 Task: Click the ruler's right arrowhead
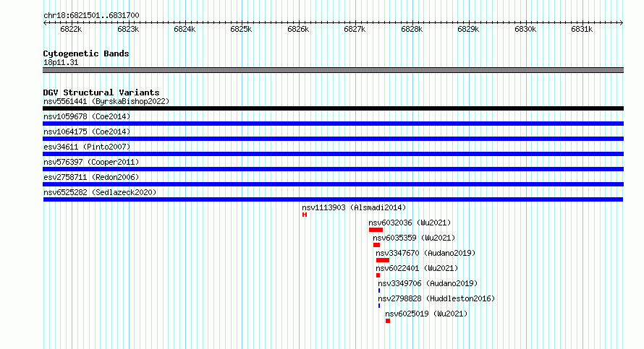pos(622,22)
